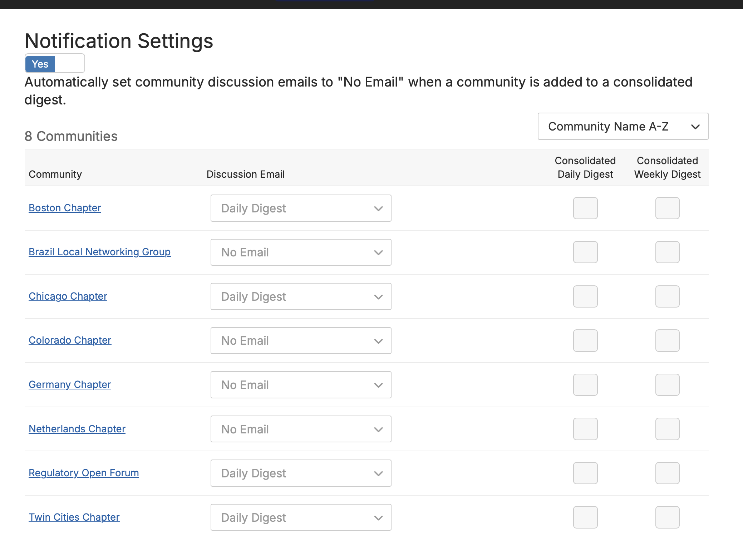Check Boston Chapter consolidated weekly digest
This screenshot has width=743, height=560.
pos(667,208)
